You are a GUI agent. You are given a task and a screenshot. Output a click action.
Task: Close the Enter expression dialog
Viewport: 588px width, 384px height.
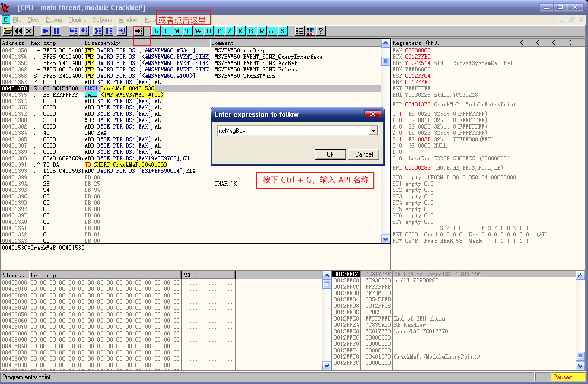click(372, 114)
